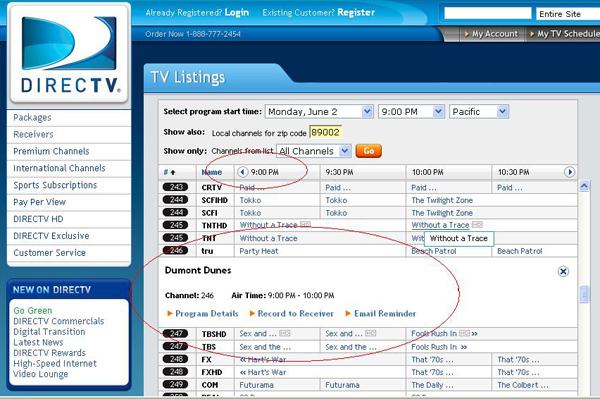Open My Account tab
This screenshot has height=399, width=600.
[x=491, y=34]
